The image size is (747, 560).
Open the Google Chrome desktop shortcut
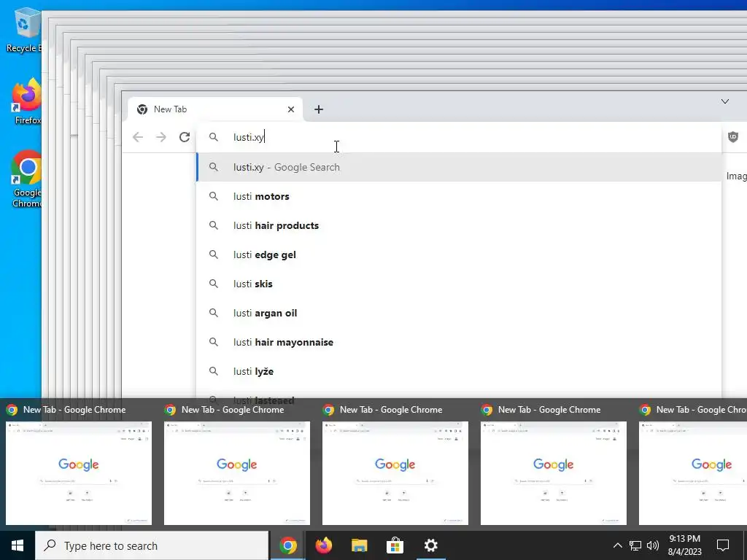tap(27, 179)
